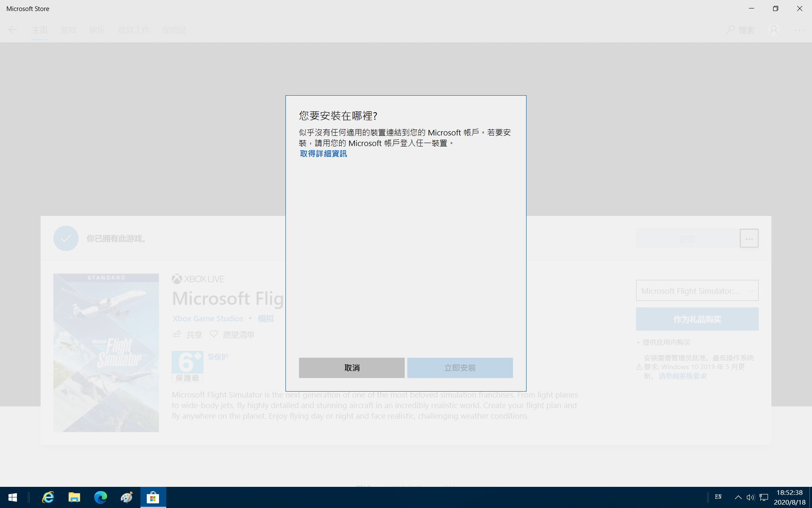Restore down the Microsoft Store window
Screen dimensions: 812x508
point(776,8)
